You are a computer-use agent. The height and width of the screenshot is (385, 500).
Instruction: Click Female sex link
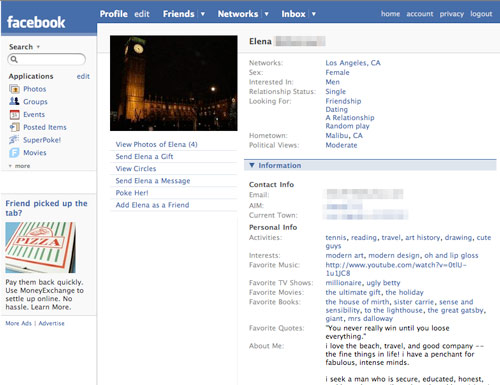[x=337, y=72]
